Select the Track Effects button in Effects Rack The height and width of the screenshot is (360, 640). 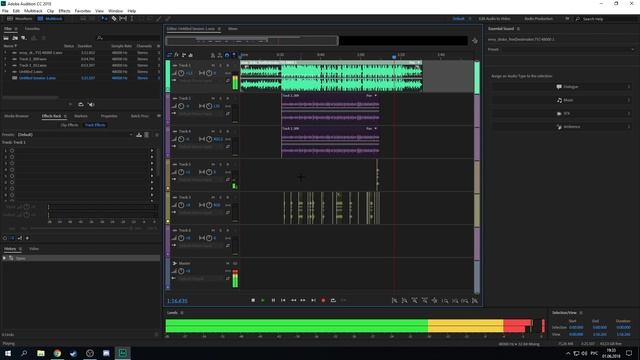pyautogui.click(x=95, y=125)
